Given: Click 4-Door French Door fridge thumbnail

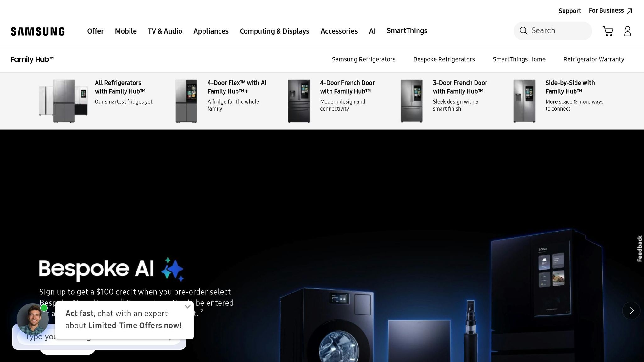Looking at the screenshot, I should [x=299, y=101].
